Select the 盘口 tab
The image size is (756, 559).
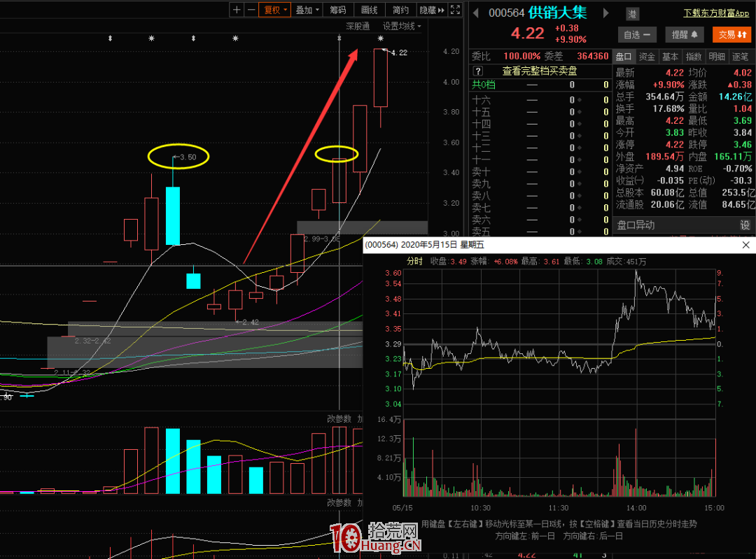click(624, 57)
